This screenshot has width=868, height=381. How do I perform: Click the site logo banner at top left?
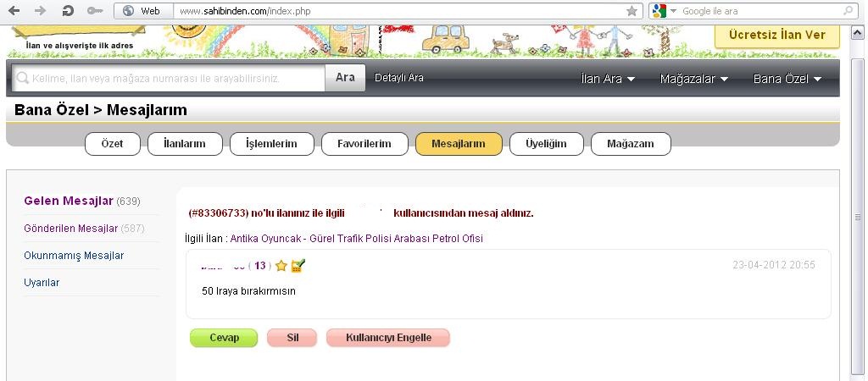79,39
